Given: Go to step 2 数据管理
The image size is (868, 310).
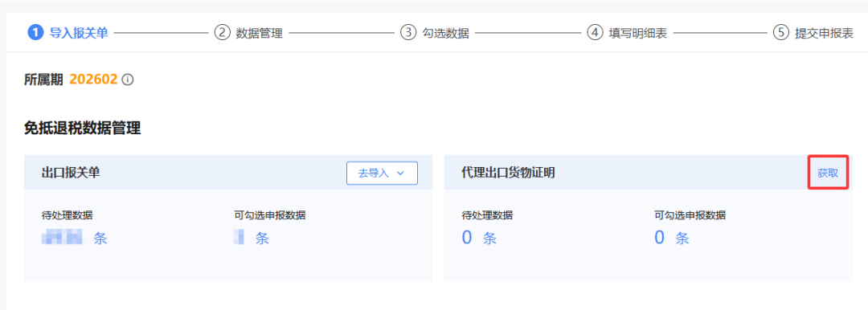Looking at the screenshot, I should point(248,33).
